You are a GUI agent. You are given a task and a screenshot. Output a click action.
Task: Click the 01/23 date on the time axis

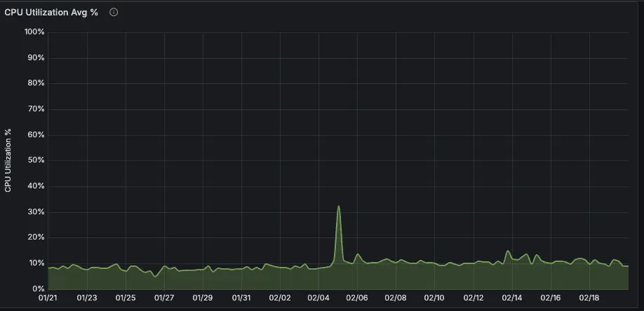(x=86, y=298)
